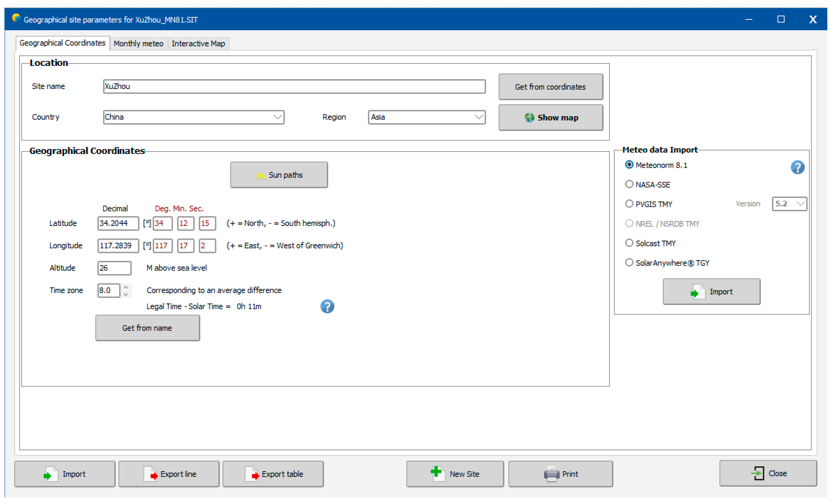Choose the Solcast TMY radio button

[x=629, y=243]
